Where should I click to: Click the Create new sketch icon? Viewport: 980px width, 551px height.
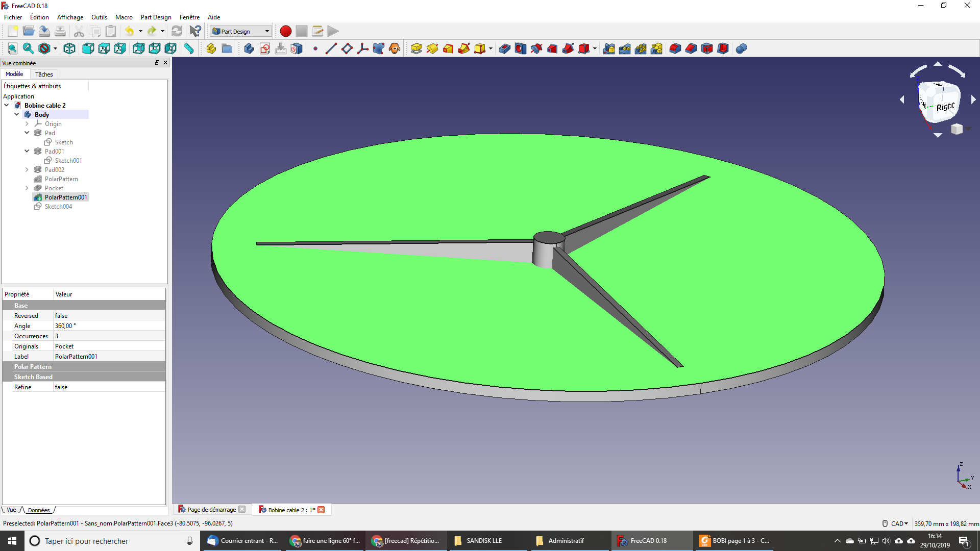(265, 48)
